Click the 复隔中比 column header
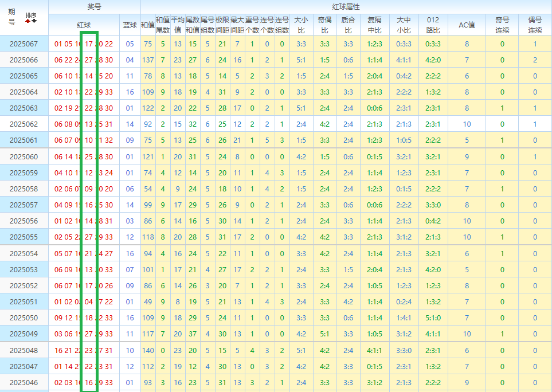 [x=374, y=25]
